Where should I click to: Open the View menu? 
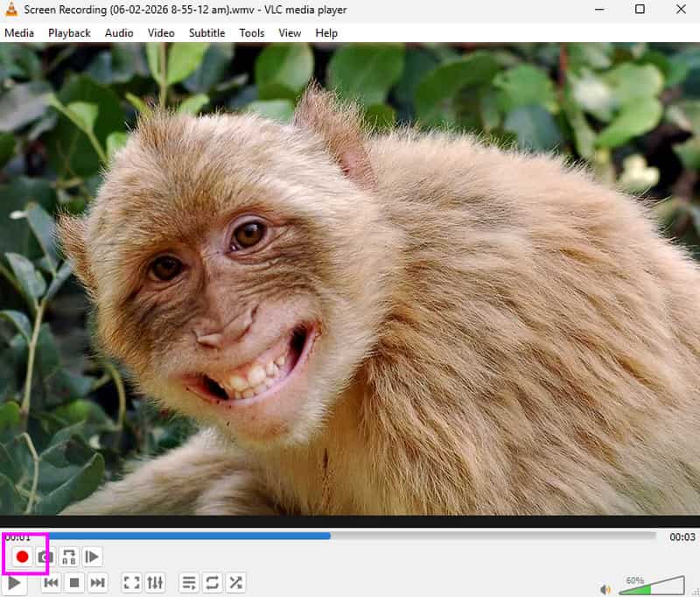click(x=290, y=33)
